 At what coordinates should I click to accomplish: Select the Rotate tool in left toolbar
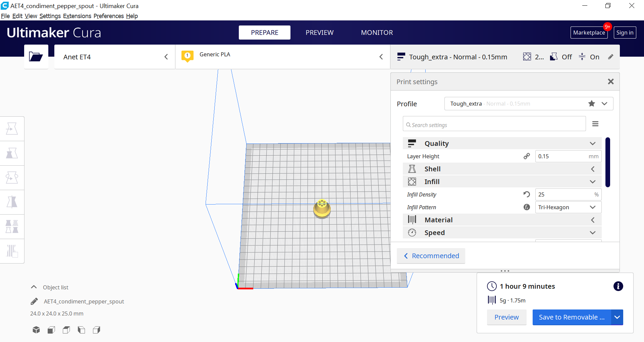[x=12, y=178]
